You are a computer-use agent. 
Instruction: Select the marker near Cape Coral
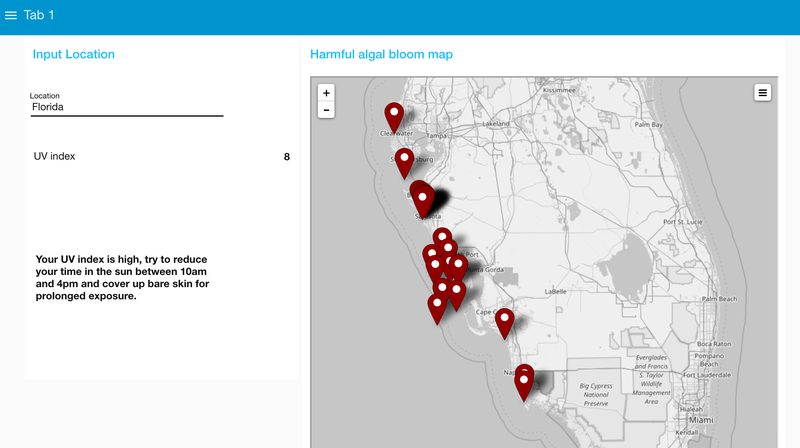pyautogui.click(x=504, y=321)
